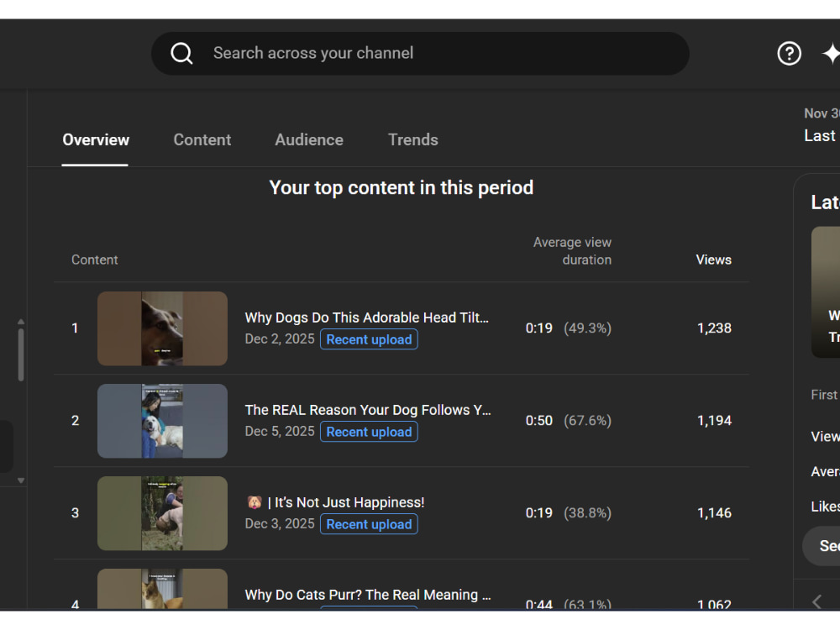
Task: Click the Average view duration column header
Action: 572,250
